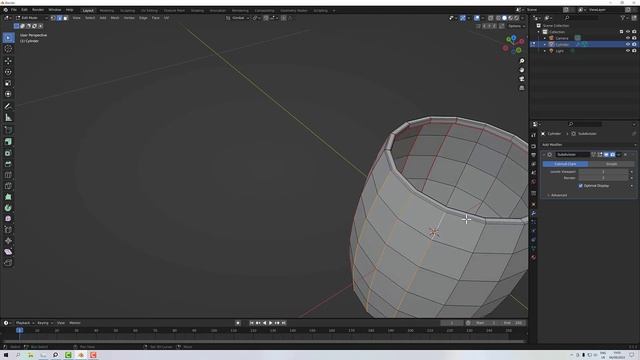Select the Smooth vertices tool
This screenshot has width=640, height=360.
tap(8, 219)
